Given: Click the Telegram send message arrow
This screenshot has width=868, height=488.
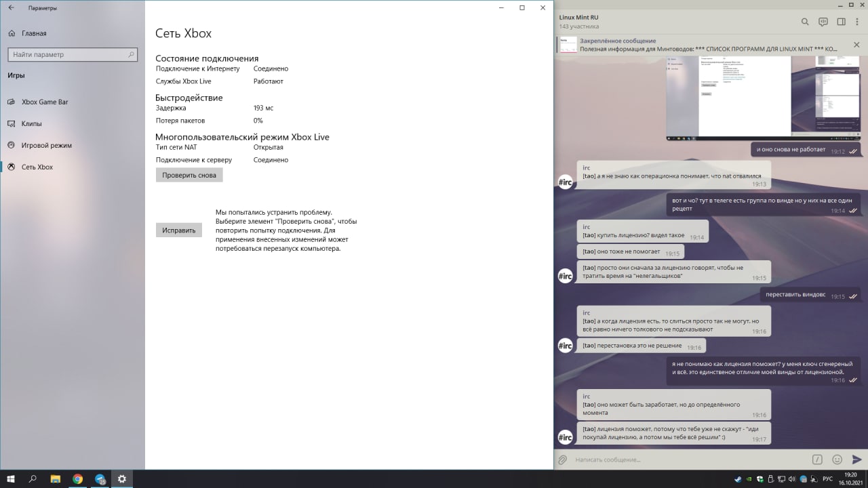Looking at the screenshot, I should [857, 460].
